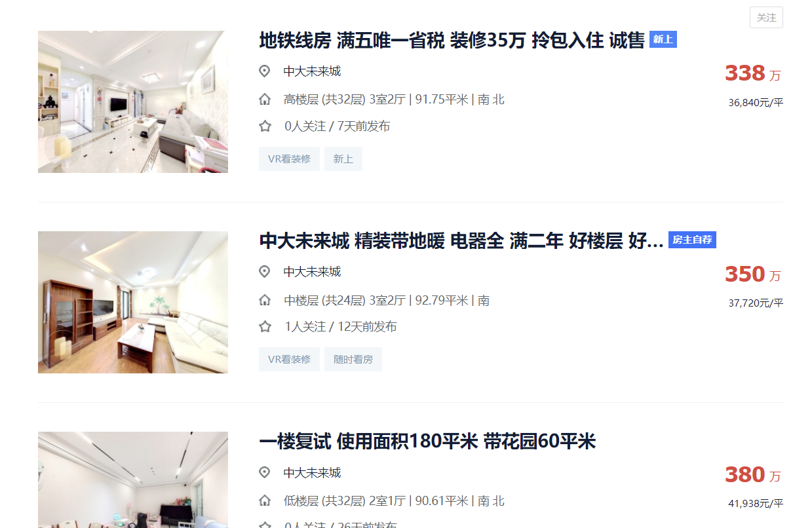Viewport: 812px width, 528px height.
Task: Click the star icon next to 1人关注 / 12天前发布
Action: coord(265,327)
